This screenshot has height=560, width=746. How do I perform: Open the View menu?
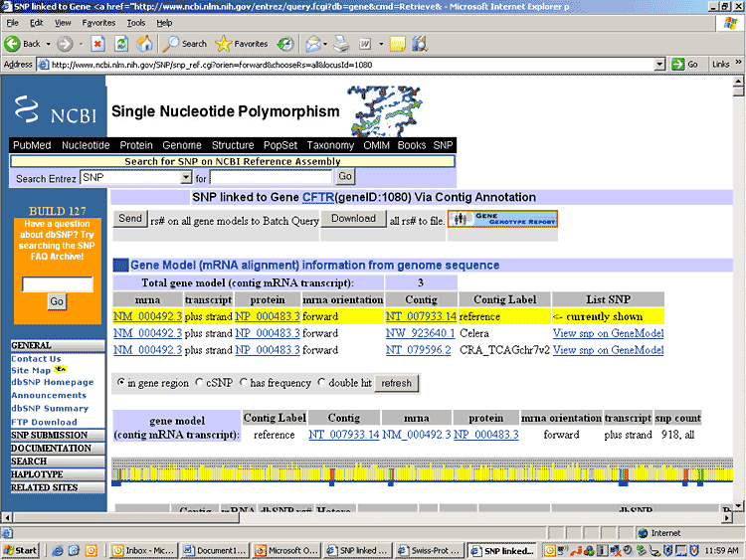click(63, 23)
